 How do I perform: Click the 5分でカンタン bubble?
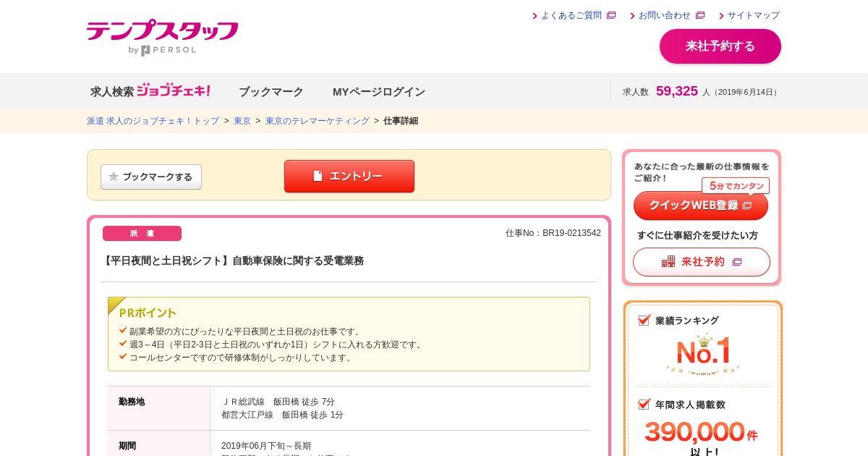(x=736, y=185)
